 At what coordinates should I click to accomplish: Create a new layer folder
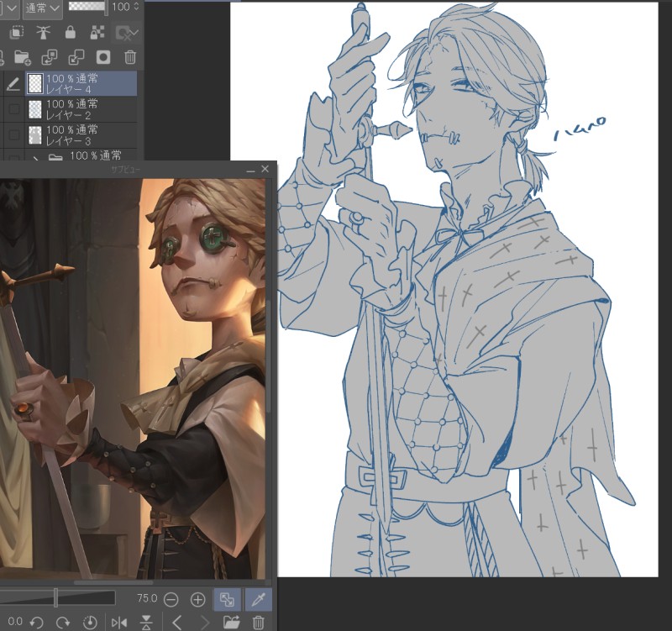coord(22,57)
